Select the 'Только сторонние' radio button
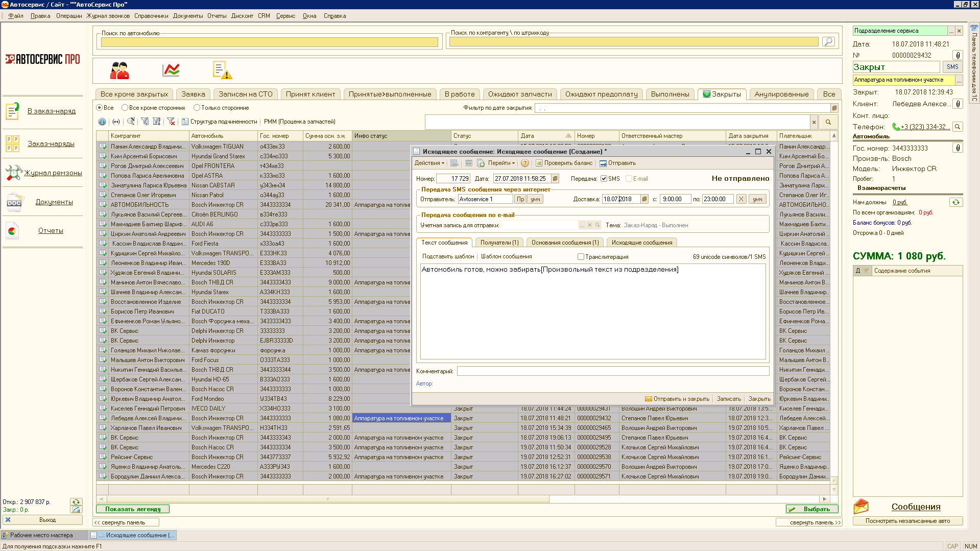 tap(197, 108)
